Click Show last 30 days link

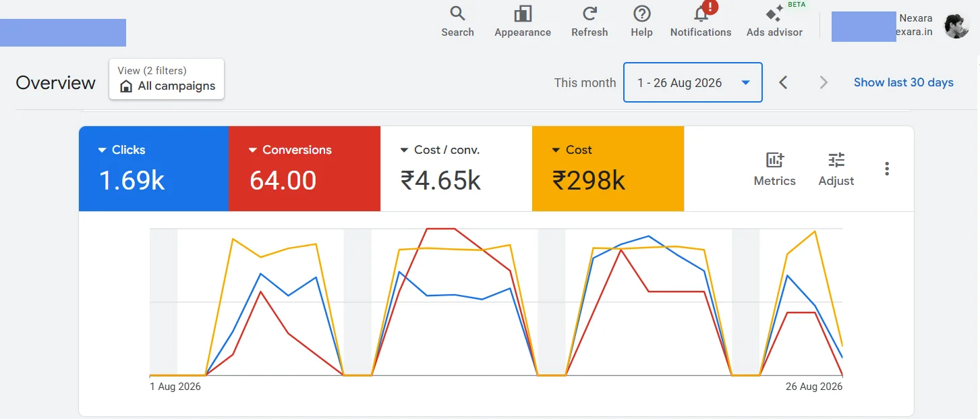(x=903, y=82)
